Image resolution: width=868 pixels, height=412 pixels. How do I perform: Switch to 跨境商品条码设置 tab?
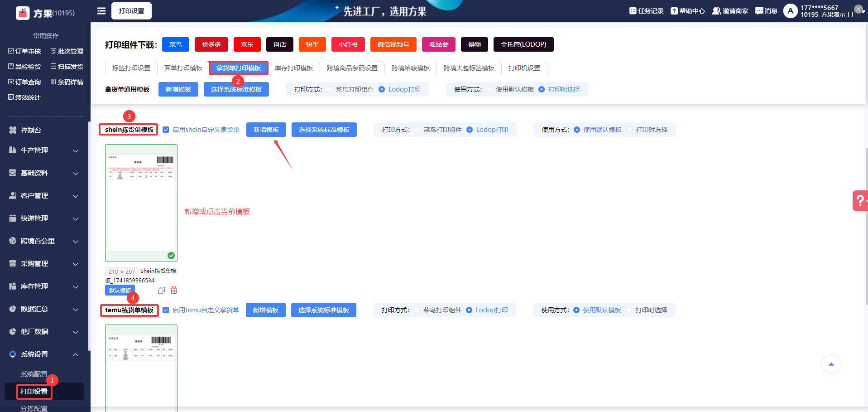(352, 68)
